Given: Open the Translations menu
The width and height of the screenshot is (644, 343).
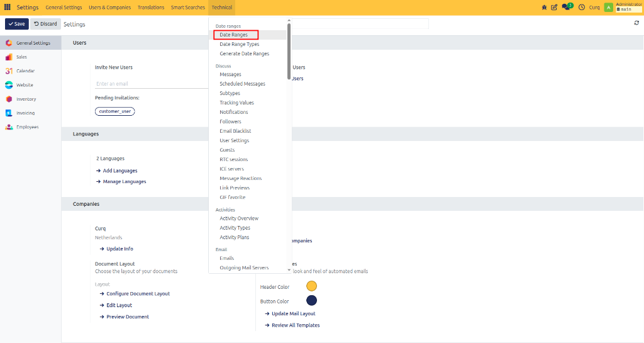Looking at the screenshot, I should 151,8.
